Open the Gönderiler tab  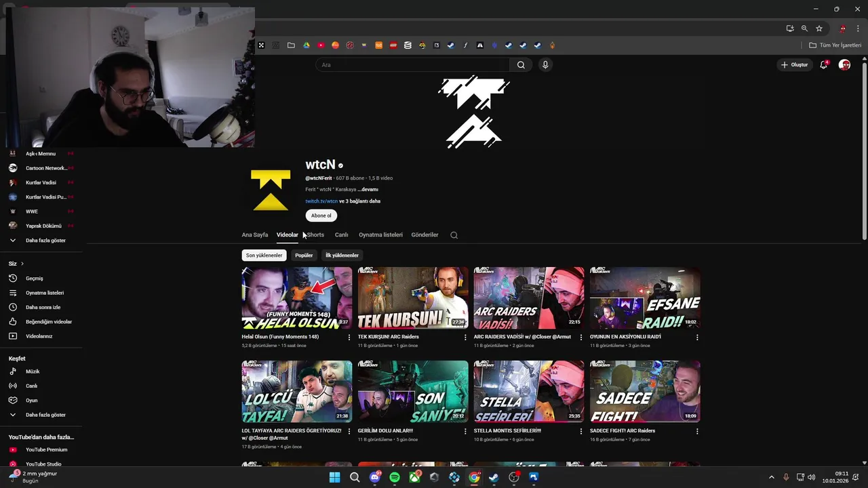(425, 235)
